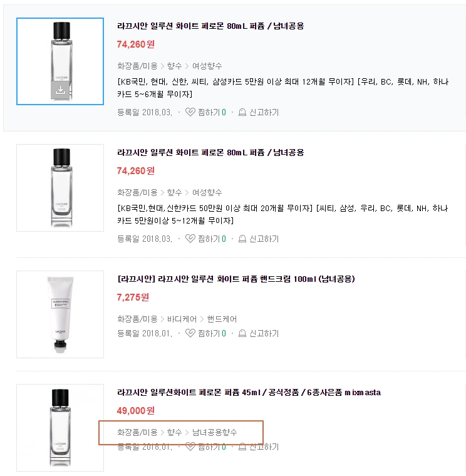
Task: Open 페로몬 퍼퓸 45ml product title
Action: tap(249, 393)
